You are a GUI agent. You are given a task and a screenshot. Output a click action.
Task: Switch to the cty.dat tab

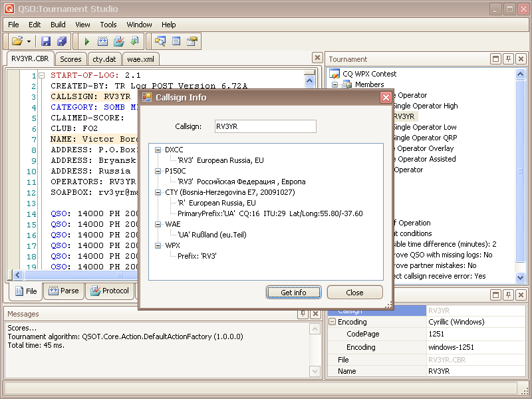point(104,59)
